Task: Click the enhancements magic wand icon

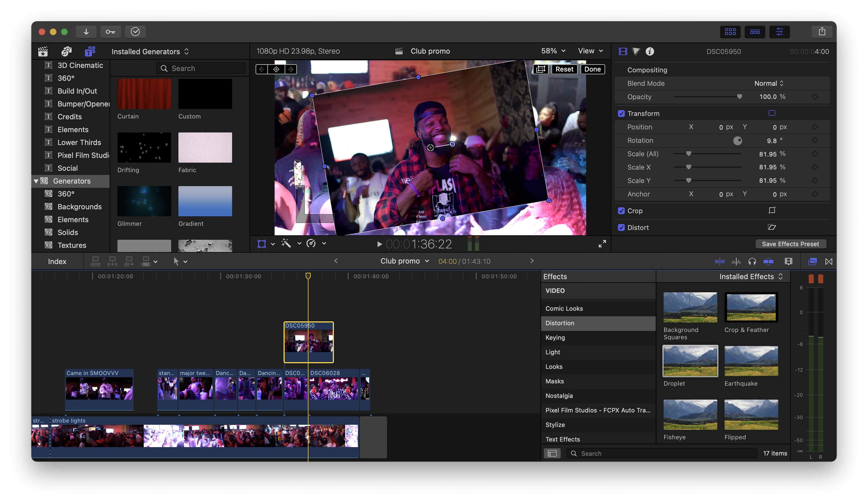Action: coord(286,243)
